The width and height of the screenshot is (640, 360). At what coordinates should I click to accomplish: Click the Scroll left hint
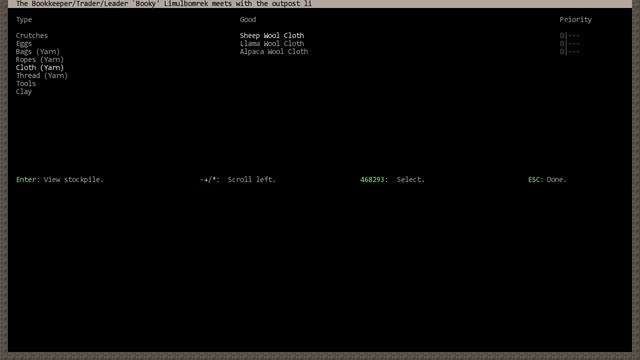click(238, 180)
